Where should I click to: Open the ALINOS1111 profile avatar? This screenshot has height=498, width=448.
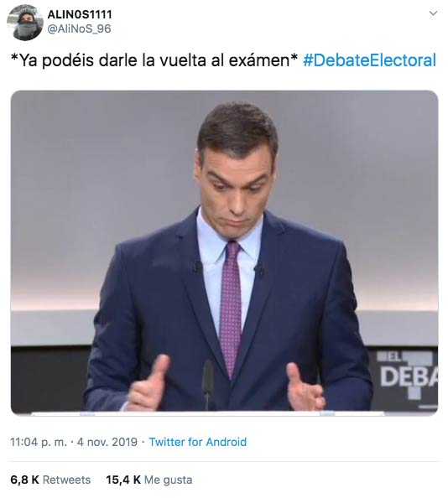coord(25,23)
